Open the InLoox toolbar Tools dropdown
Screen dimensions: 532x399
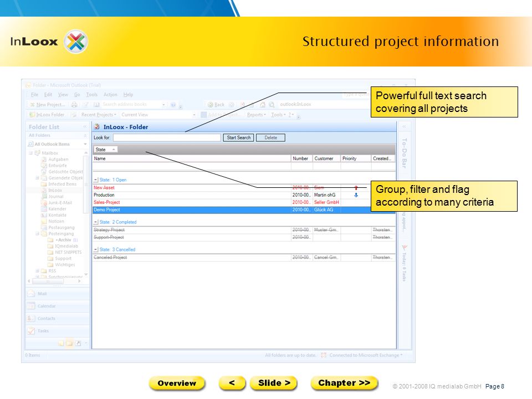tap(278, 115)
